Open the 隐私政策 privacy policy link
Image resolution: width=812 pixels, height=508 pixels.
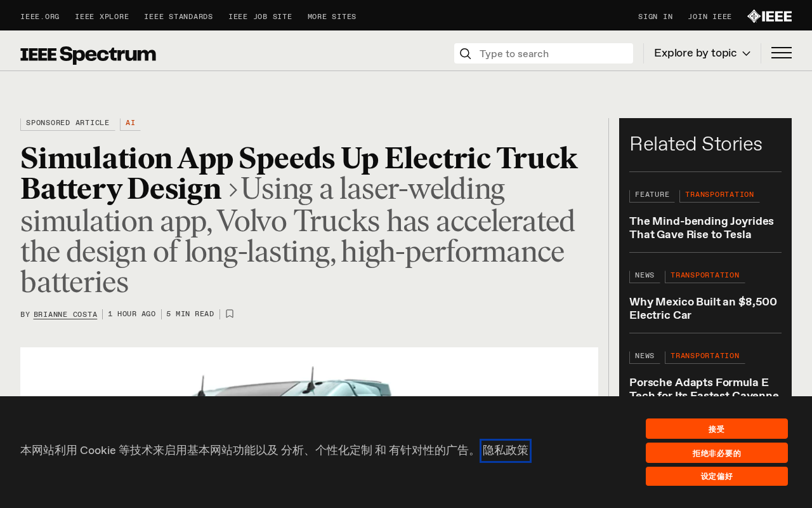click(506, 451)
